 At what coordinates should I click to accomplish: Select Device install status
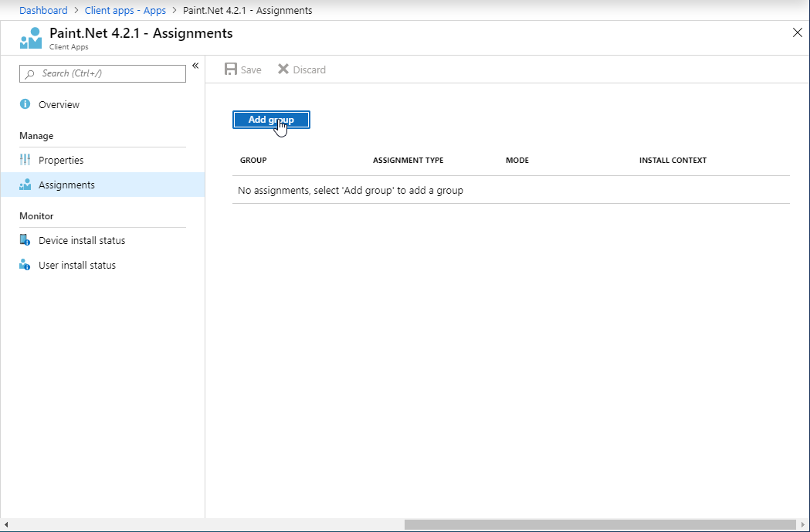pyautogui.click(x=82, y=240)
